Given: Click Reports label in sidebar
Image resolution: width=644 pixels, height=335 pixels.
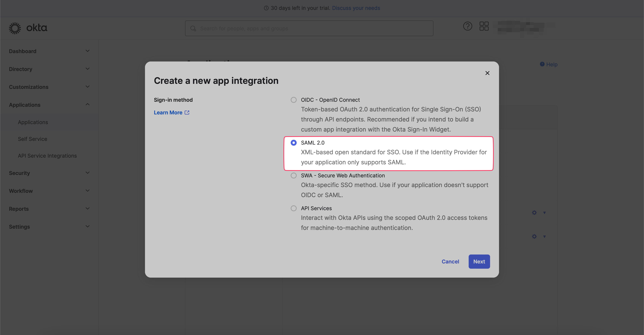Looking at the screenshot, I should pyautogui.click(x=19, y=209).
